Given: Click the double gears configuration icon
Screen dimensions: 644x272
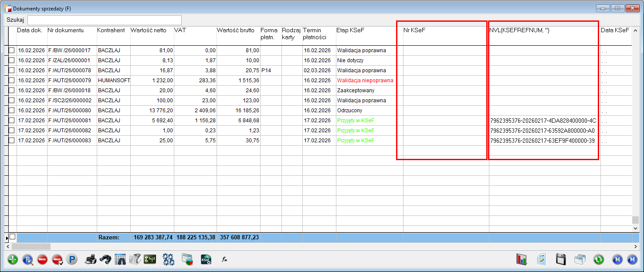Looking at the screenshot, I should [x=169, y=260].
